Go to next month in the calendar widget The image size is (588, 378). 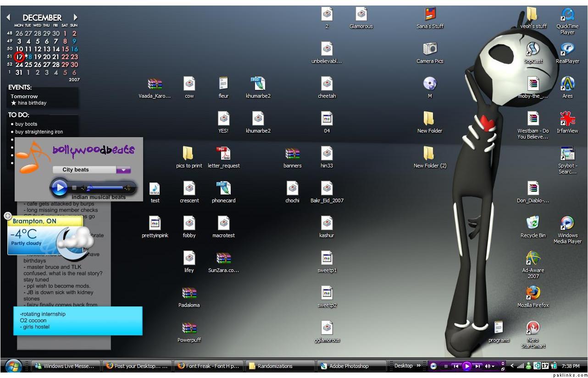(76, 17)
